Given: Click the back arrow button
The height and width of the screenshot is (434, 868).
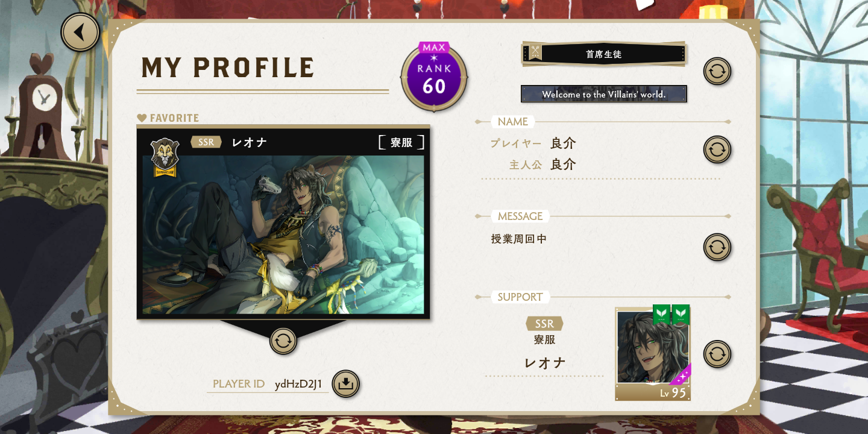Looking at the screenshot, I should 80,33.
